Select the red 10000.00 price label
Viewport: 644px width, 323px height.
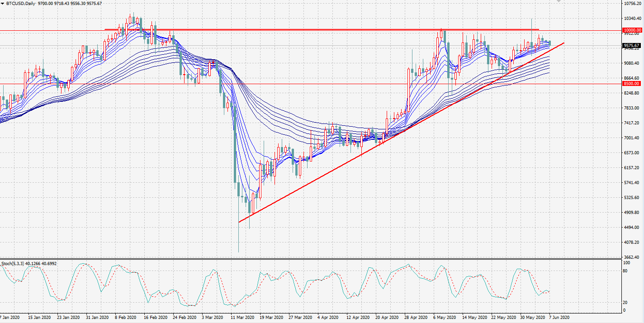(x=631, y=30)
